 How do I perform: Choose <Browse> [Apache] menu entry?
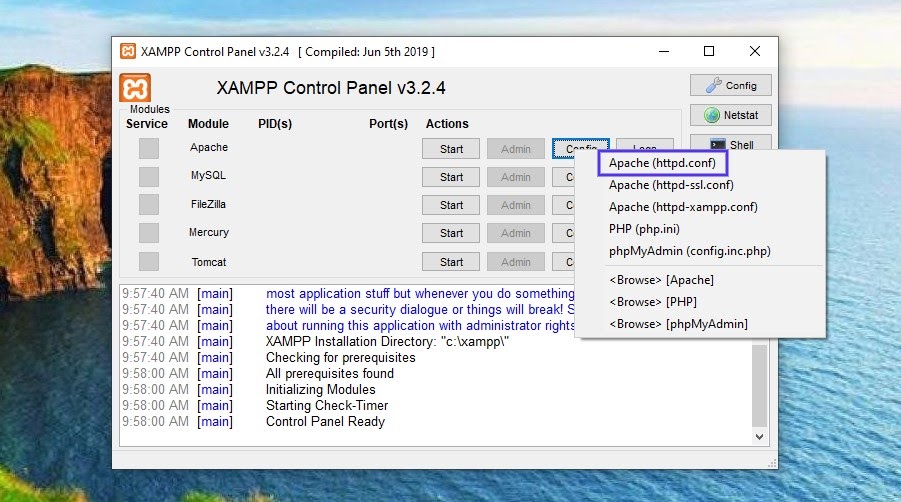661,280
